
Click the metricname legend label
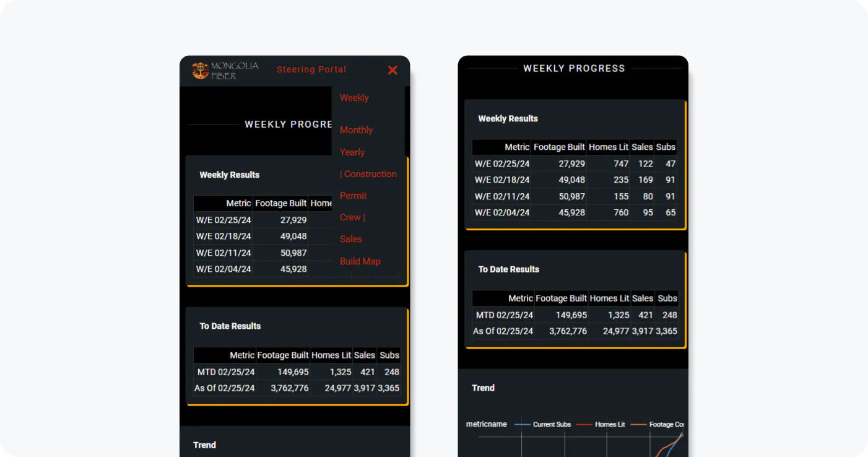(487, 424)
